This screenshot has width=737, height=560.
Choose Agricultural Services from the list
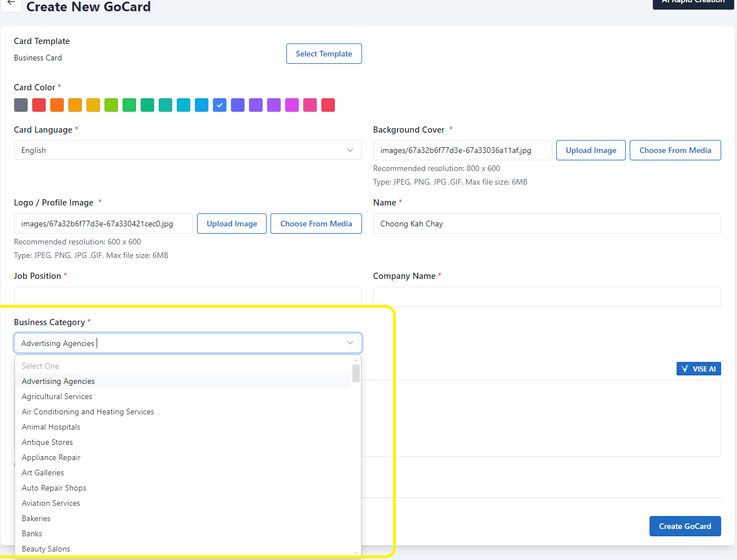(57, 396)
